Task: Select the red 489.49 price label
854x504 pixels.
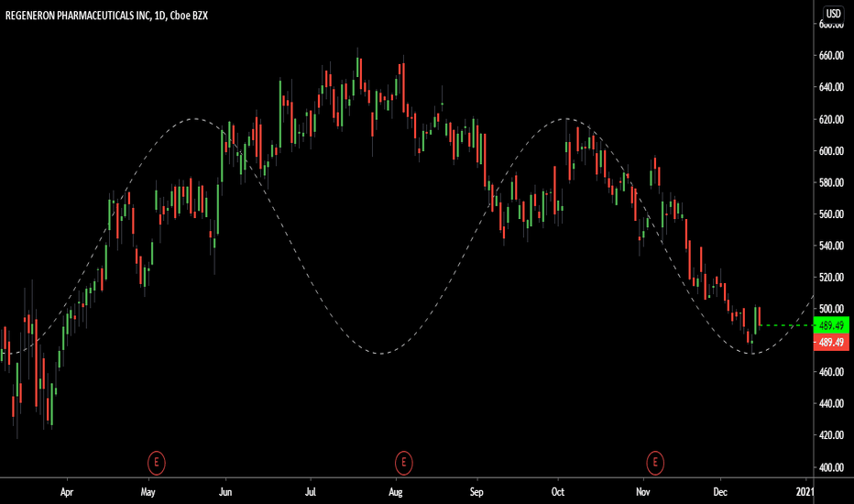Action: click(831, 342)
